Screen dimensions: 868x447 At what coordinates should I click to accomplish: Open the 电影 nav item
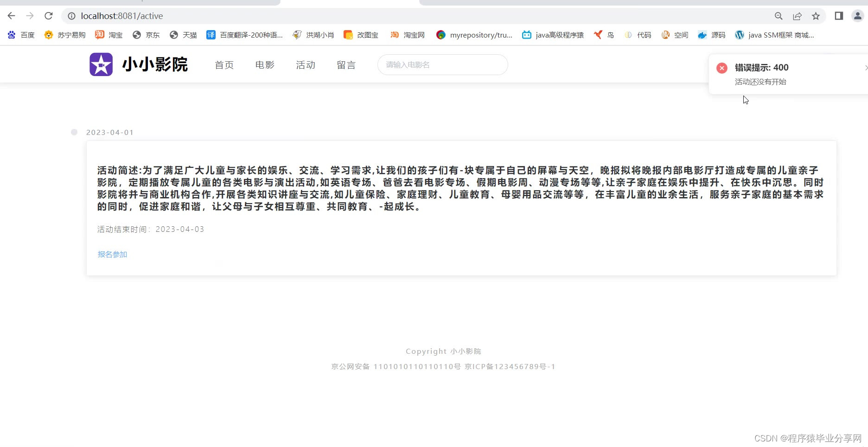pyautogui.click(x=265, y=65)
